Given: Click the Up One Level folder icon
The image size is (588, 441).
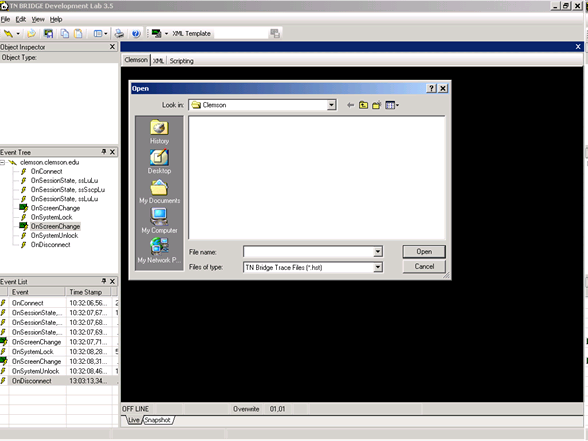Looking at the screenshot, I should 363,105.
